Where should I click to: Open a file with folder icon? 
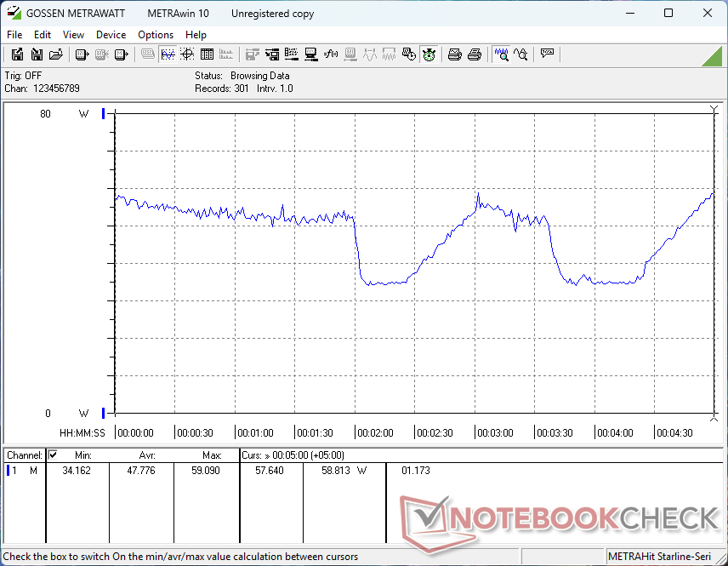pyautogui.click(x=56, y=54)
